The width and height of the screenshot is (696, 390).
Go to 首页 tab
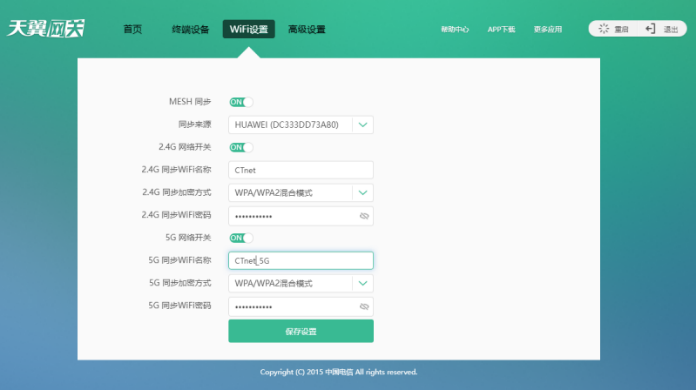133,29
